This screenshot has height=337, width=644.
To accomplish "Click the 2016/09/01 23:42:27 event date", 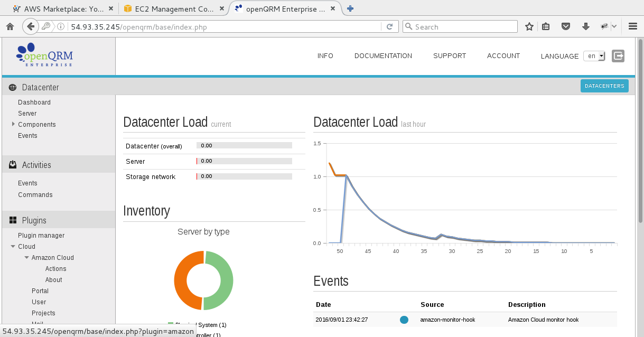I will pos(341,320).
